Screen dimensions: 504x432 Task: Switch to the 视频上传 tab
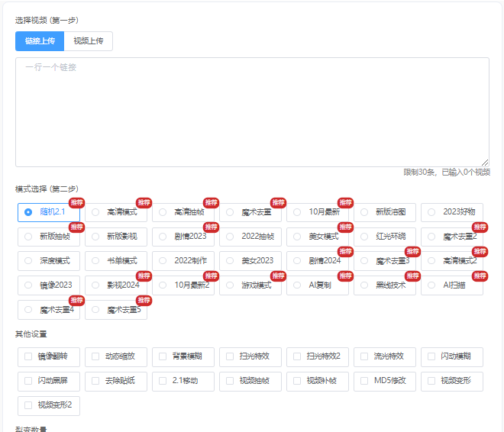[x=89, y=41]
